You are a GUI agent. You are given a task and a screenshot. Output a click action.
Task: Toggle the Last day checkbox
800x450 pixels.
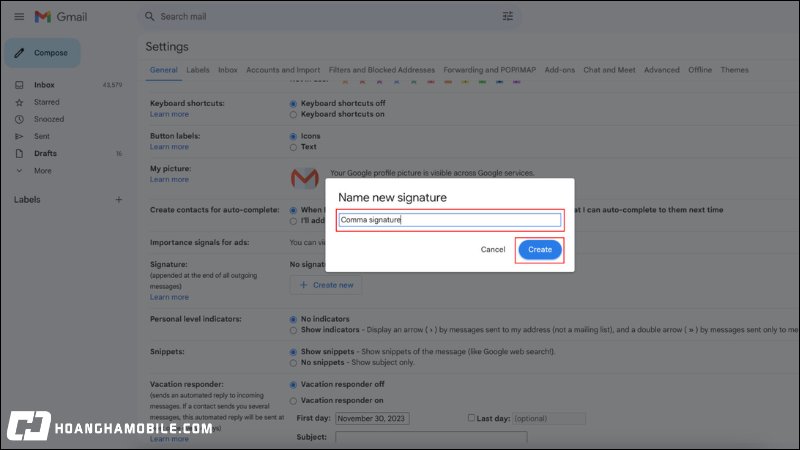click(x=471, y=417)
